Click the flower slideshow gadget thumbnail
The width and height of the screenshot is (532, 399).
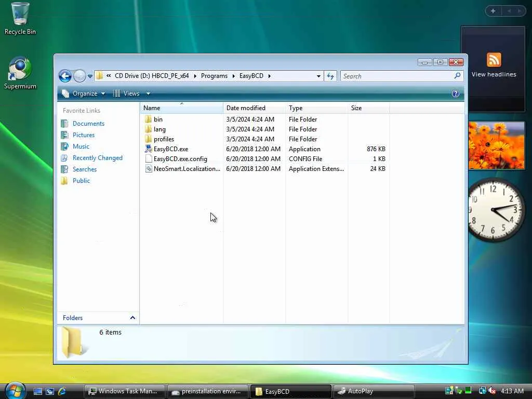click(496, 145)
